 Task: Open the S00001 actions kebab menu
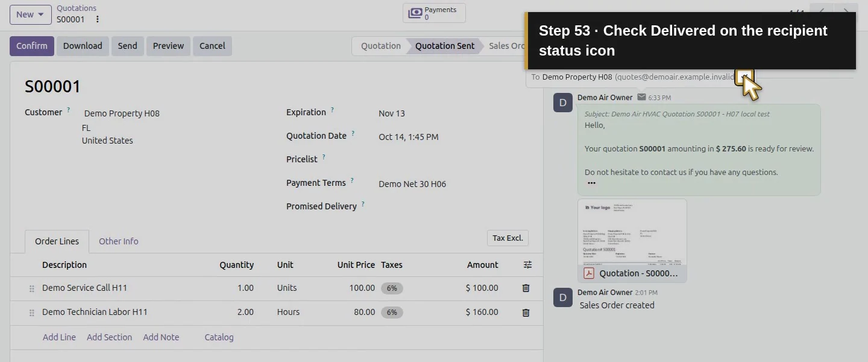(98, 19)
